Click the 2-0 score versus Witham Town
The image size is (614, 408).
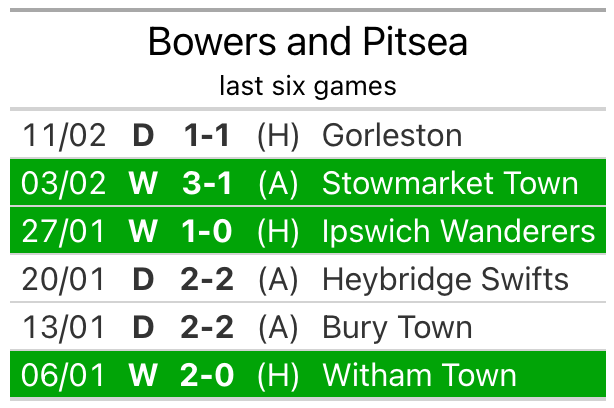click(x=207, y=375)
